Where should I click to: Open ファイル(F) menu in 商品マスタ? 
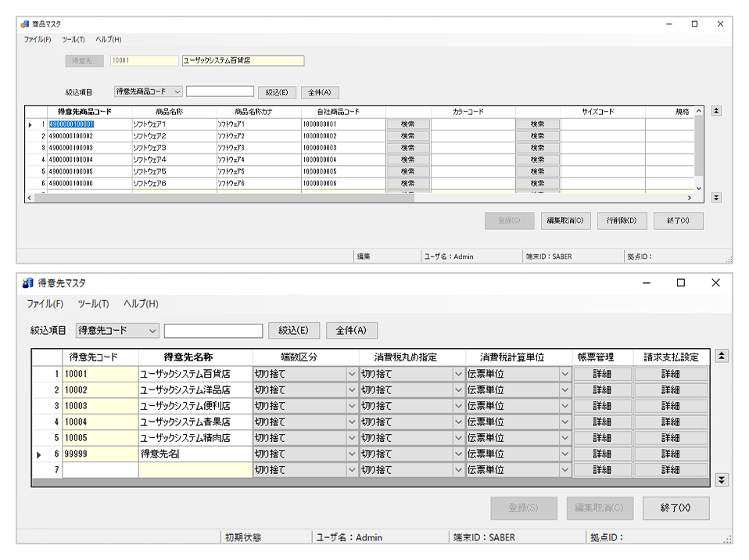tap(37, 39)
